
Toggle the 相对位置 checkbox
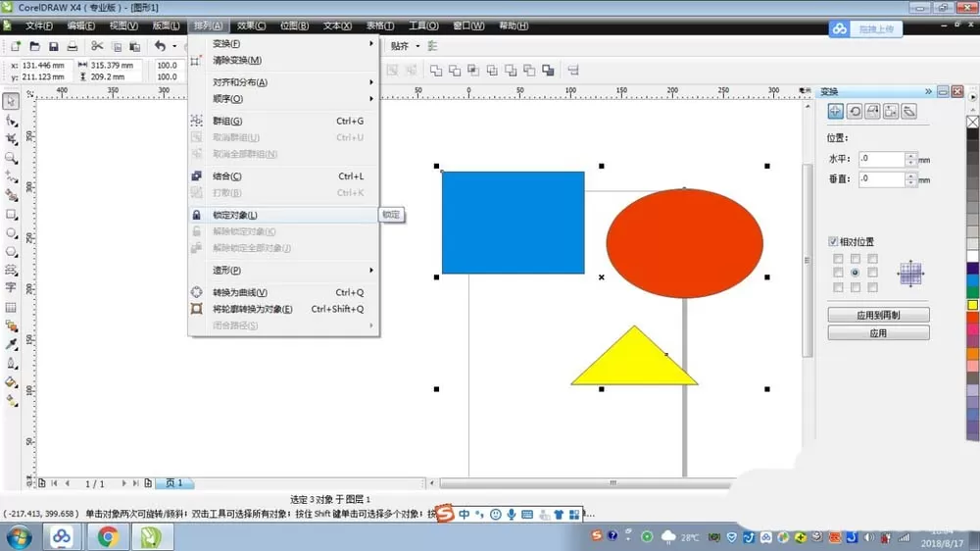[x=833, y=241]
